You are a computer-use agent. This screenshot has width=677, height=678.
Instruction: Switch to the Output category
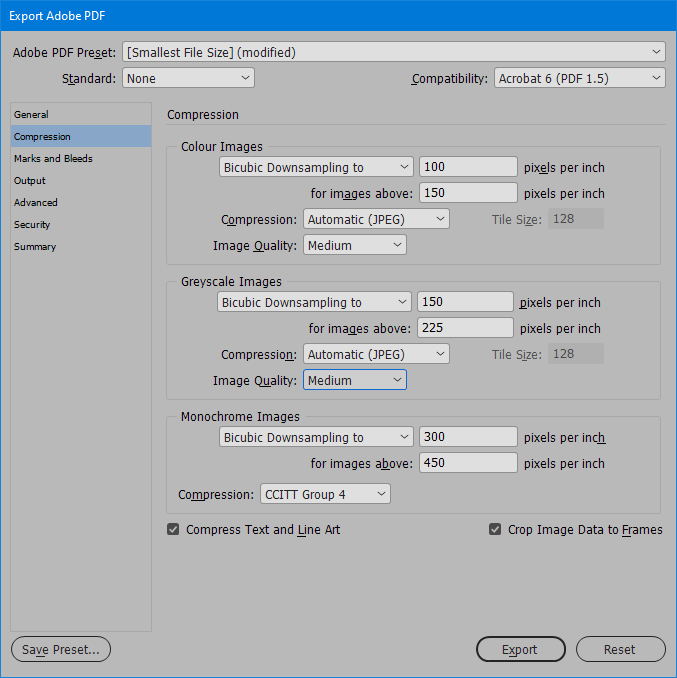tap(81, 181)
